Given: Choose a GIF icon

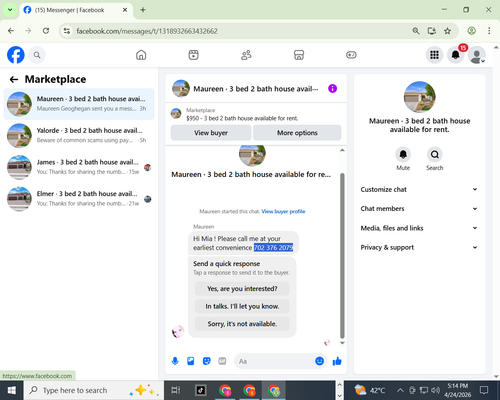Looking at the screenshot, I should coord(222,361).
